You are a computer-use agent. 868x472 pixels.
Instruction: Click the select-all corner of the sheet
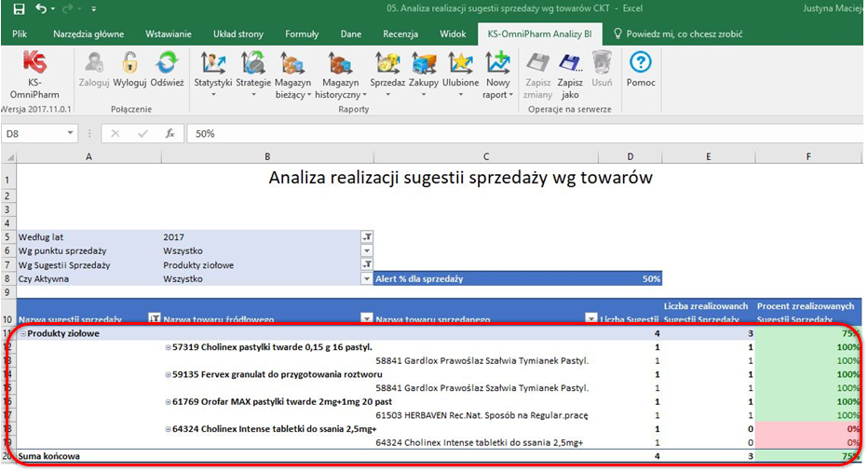click(x=9, y=157)
